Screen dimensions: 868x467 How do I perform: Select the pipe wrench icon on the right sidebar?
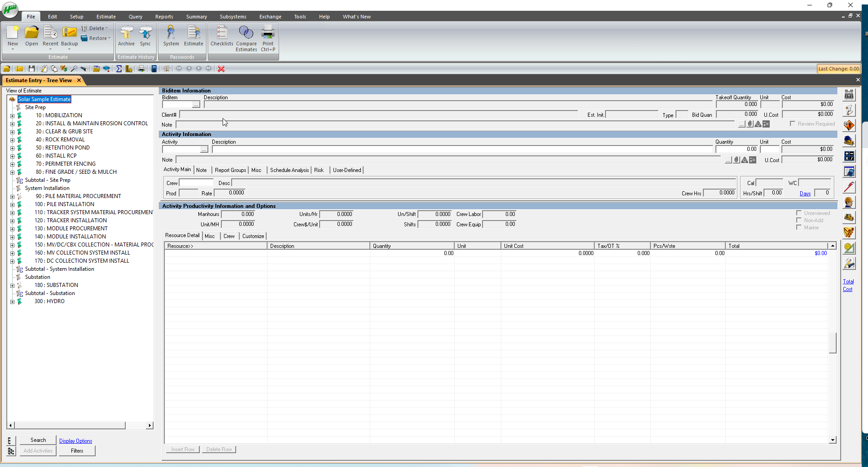[x=849, y=186]
